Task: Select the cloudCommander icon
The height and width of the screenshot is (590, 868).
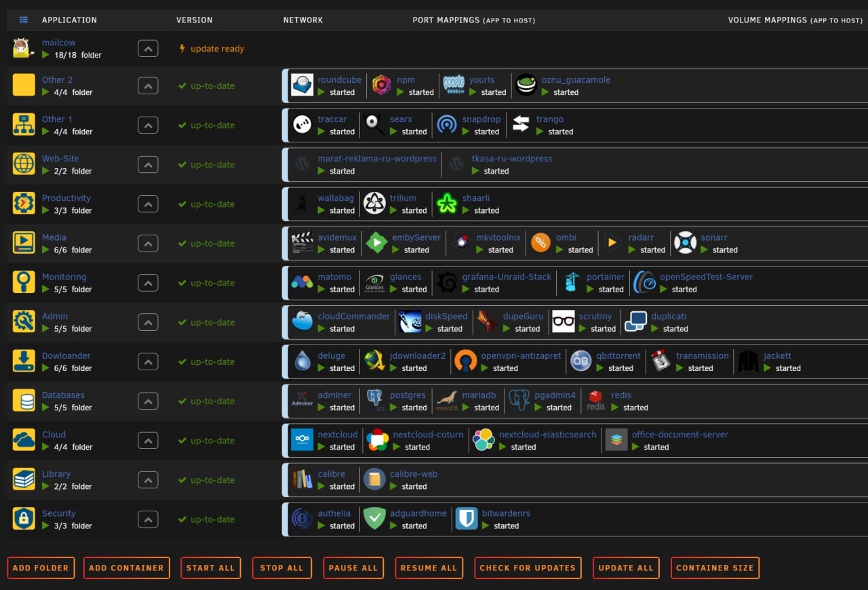Action: click(302, 321)
